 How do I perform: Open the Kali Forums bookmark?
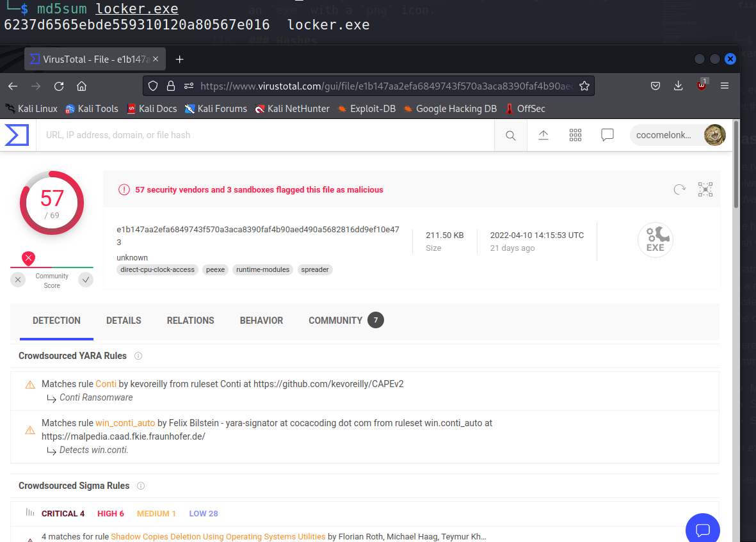click(x=216, y=109)
